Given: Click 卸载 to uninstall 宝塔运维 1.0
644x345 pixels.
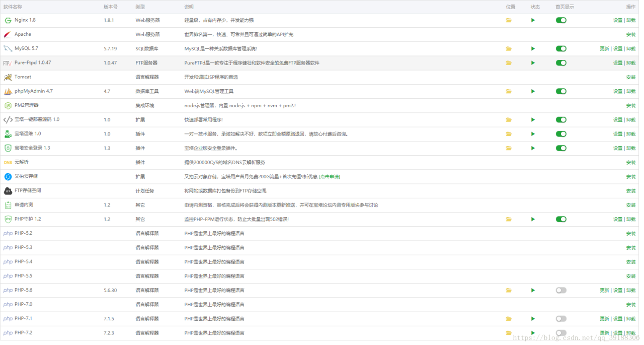Looking at the screenshot, I should (631, 134).
